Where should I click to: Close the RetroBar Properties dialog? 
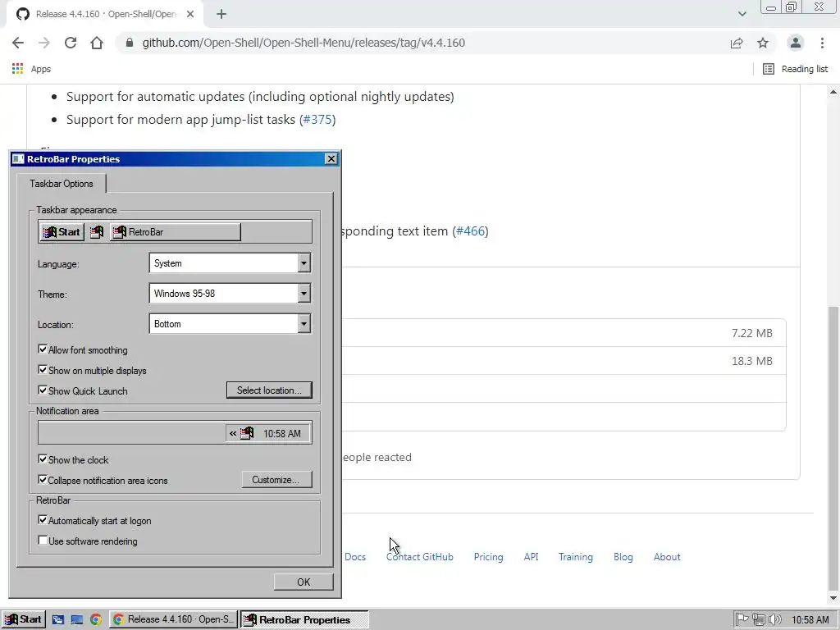click(331, 158)
